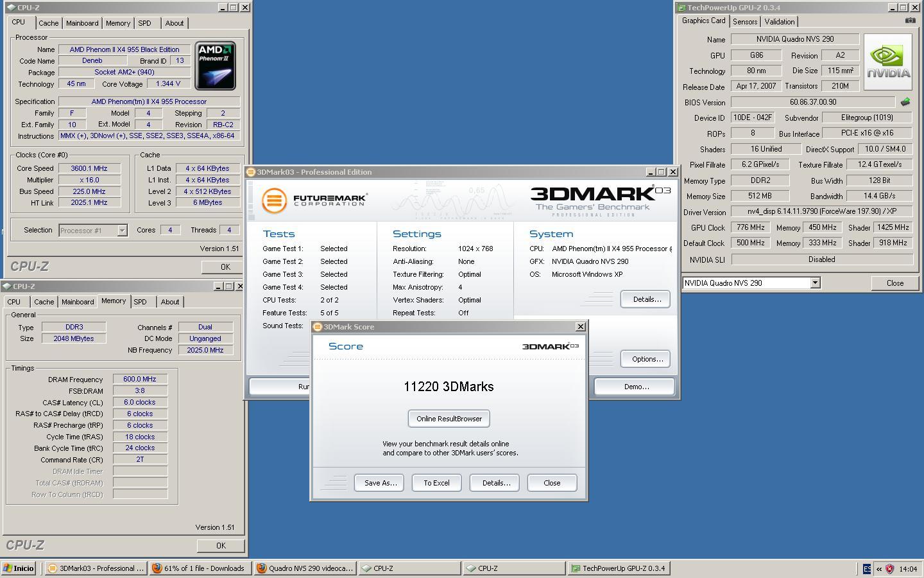This screenshot has width=924, height=578.
Task: Click Close button in GPU-Z
Action: click(x=894, y=283)
